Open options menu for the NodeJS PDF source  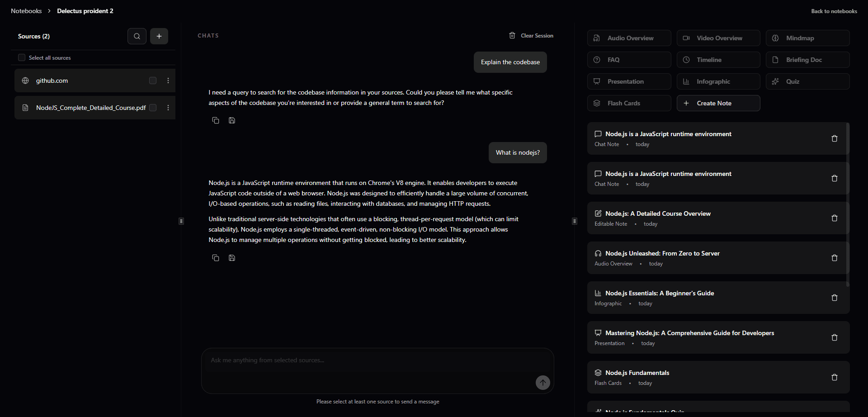pyautogui.click(x=168, y=108)
